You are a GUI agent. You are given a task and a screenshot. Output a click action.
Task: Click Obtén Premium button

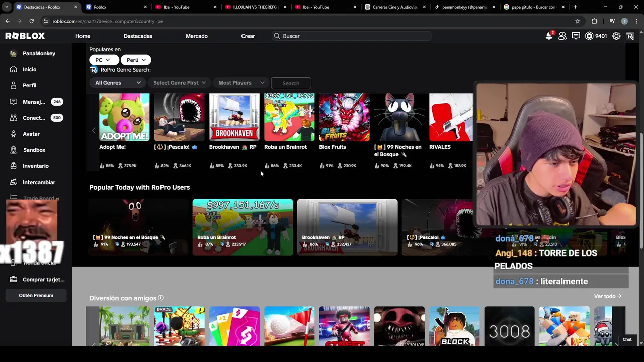click(x=36, y=295)
